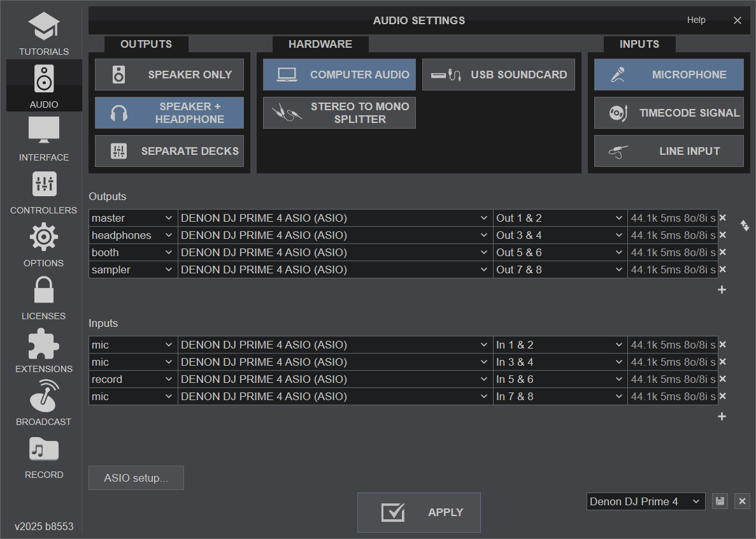
Task: Open the Out 1 & 2 channel dropdown
Action: point(560,218)
